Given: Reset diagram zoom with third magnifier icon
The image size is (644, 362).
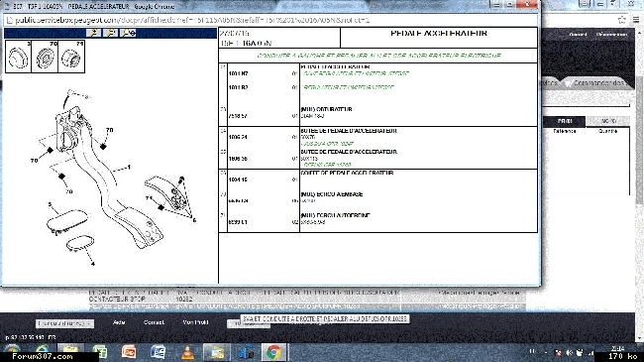Looking at the screenshot, I should pos(129,33).
